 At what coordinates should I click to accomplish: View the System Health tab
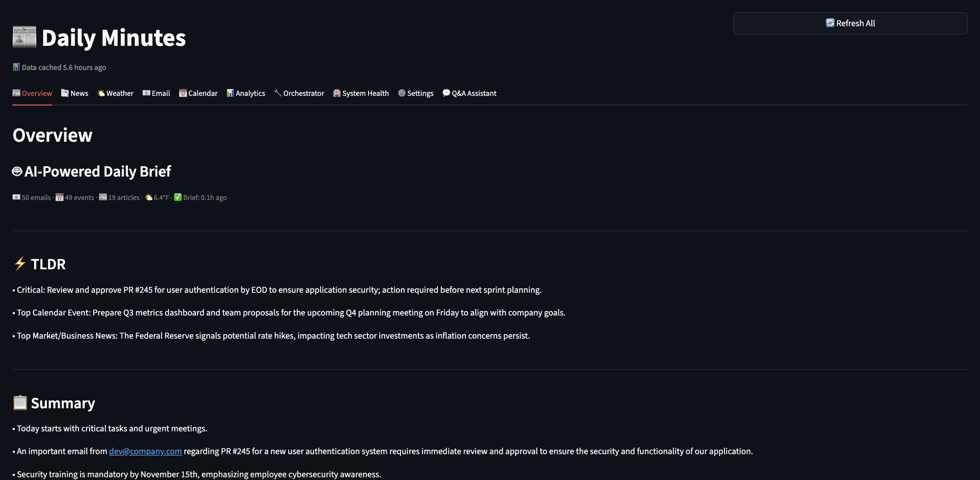coord(361,93)
